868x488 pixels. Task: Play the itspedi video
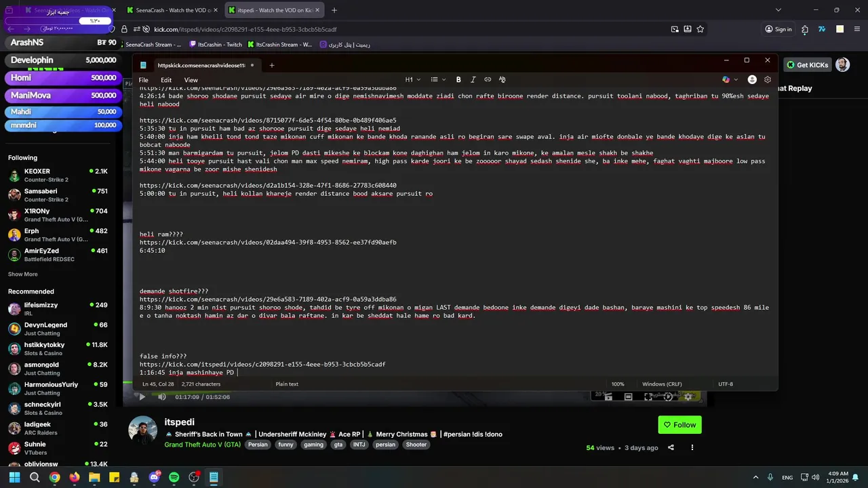tap(142, 396)
